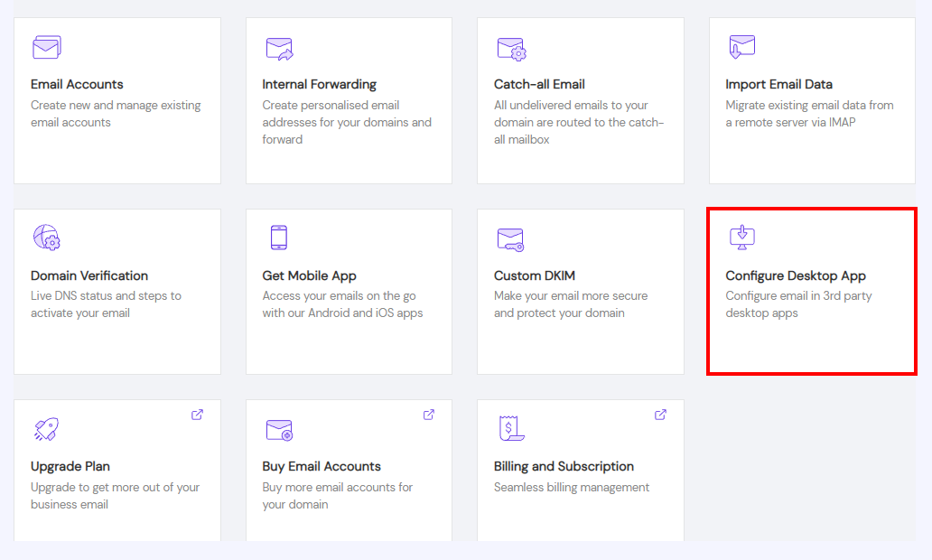
Task: Click "Access your emails on the go" description
Action: coord(342,304)
